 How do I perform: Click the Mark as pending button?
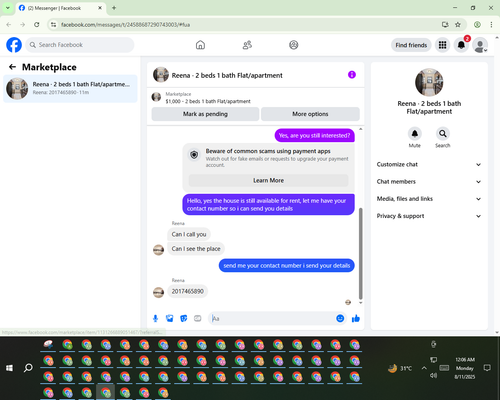click(205, 114)
